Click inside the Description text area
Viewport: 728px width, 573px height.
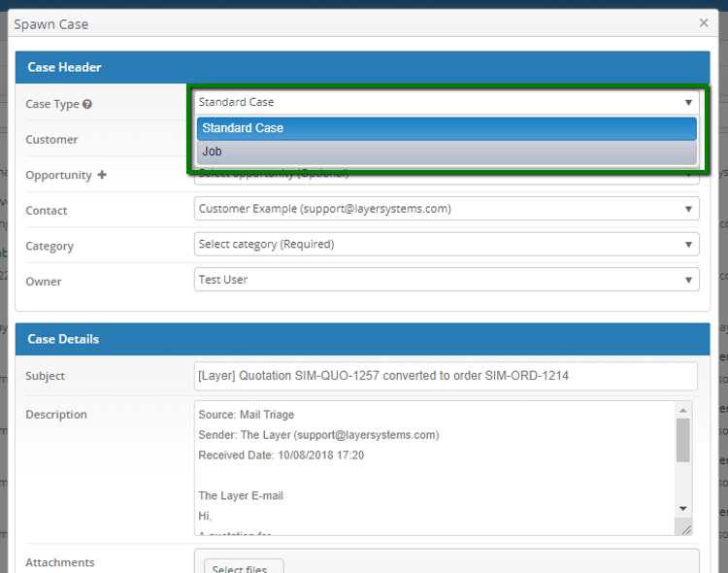434,468
